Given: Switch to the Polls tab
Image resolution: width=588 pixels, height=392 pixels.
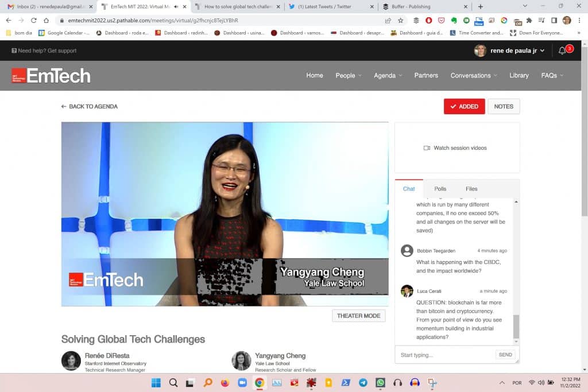Looking at the screenshot, I should point(440,189).
